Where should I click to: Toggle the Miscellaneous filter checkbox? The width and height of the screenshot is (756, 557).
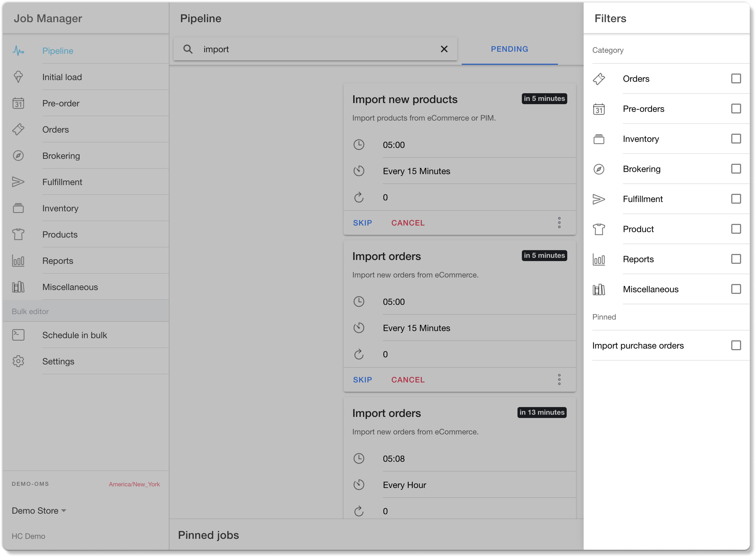tap(736, 289)
